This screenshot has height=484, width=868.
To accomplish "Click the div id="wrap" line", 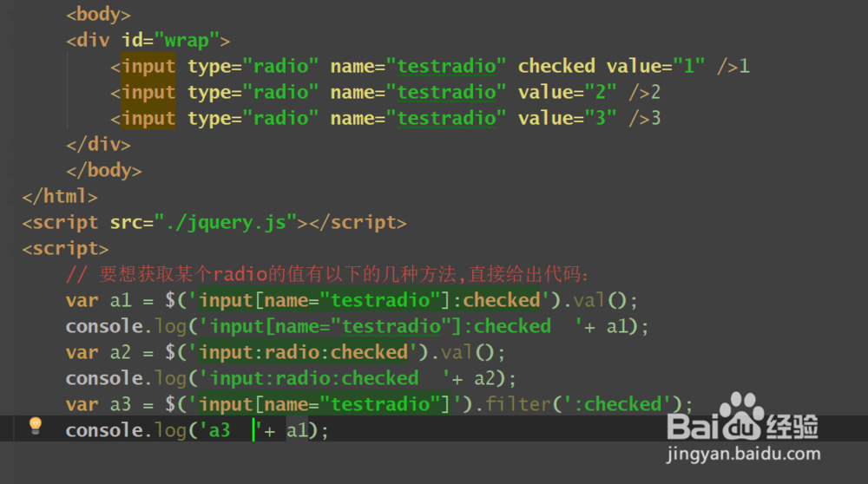I will point(148,41).
